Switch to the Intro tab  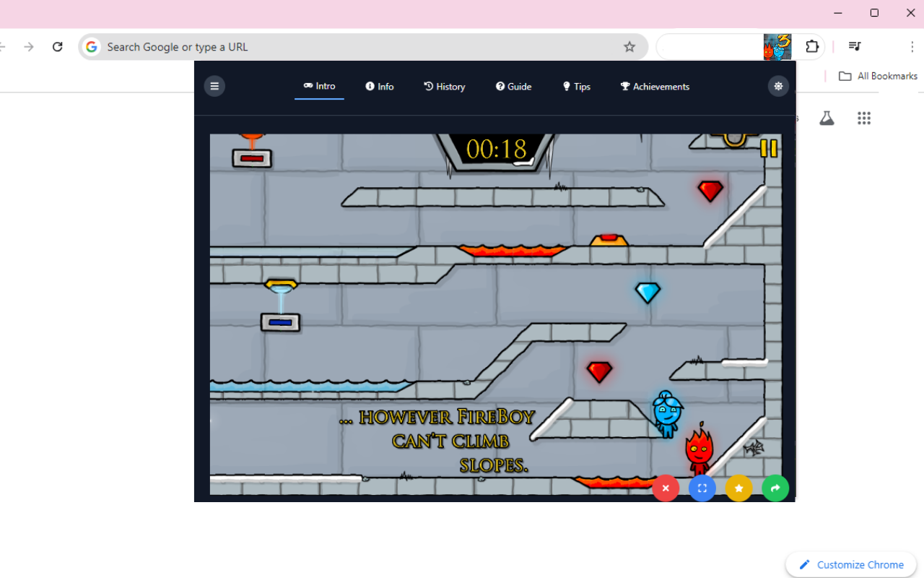click(319, 86)
